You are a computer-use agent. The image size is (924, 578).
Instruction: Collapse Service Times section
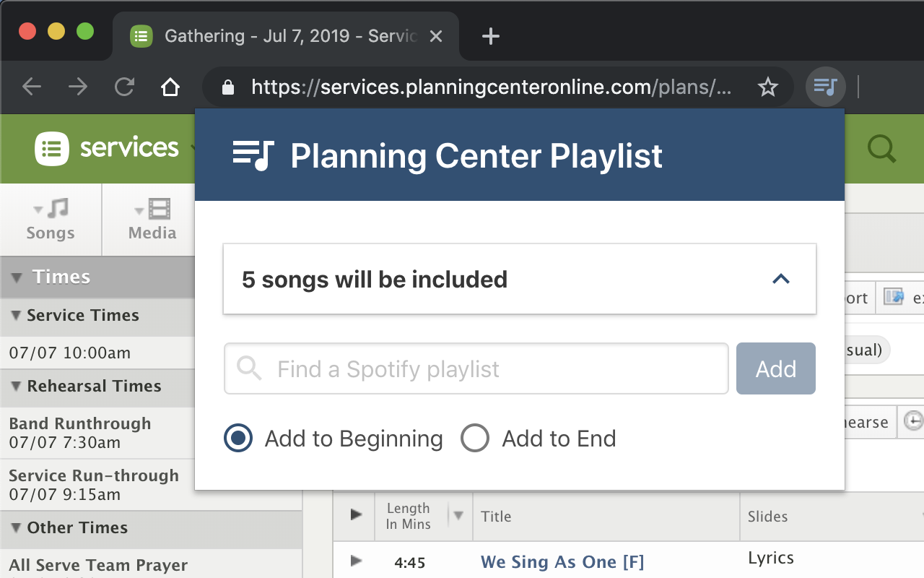click(x=15, y=315)
